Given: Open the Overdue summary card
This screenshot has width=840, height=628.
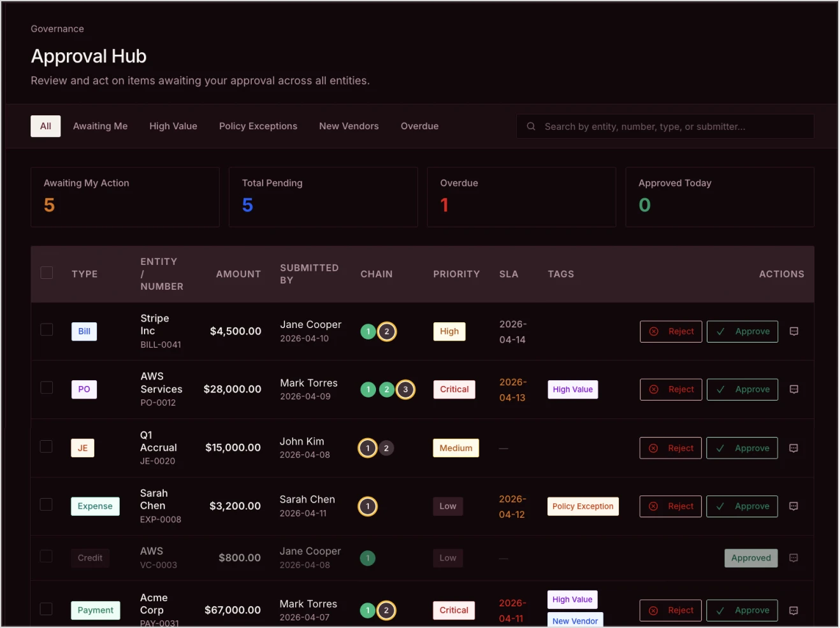Looking at the screenshot, I should pyautogui.click(x=521, y=197).
